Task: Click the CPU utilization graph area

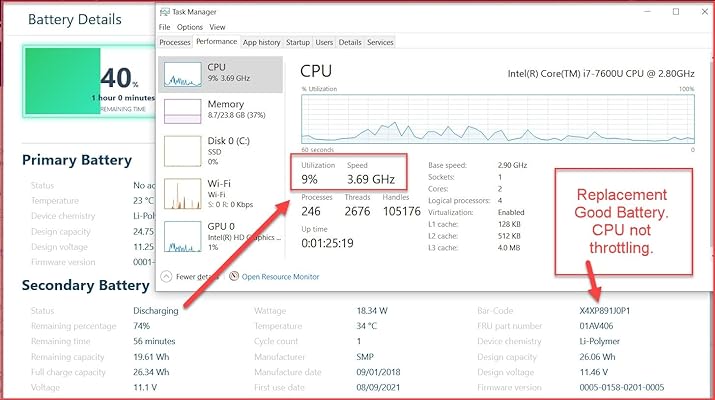Action: tap(498, 119)
